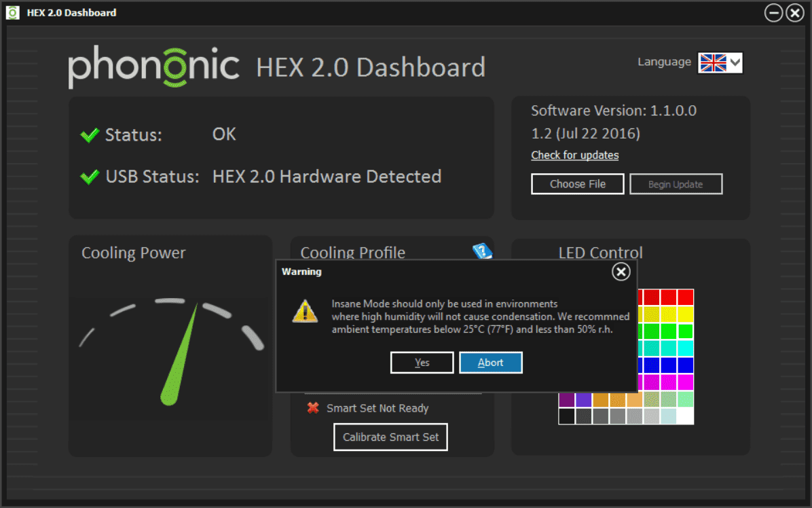Click the yellow warning triangle icon
The image size is (812, 508).
tap(305, 311)
